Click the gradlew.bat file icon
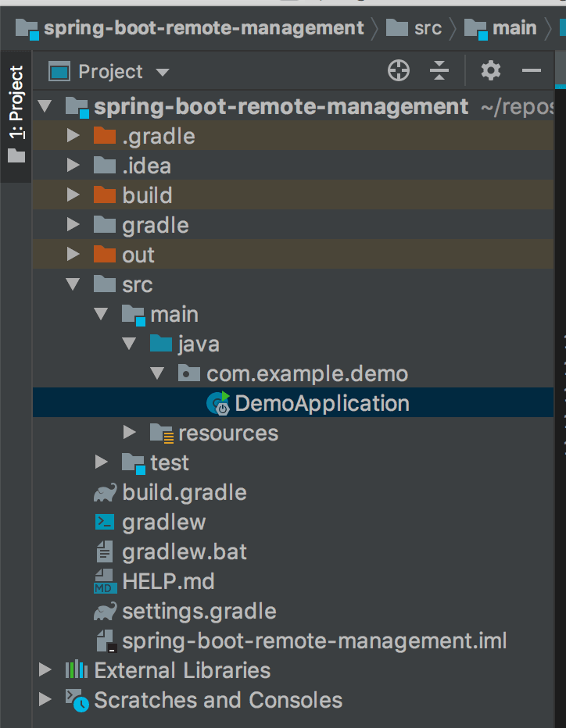Viewport: 566px width, 728px height. [x=105, y=551]
